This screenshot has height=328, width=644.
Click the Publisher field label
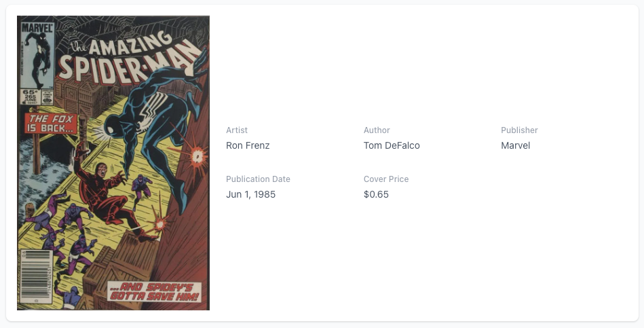coord(519,130)
